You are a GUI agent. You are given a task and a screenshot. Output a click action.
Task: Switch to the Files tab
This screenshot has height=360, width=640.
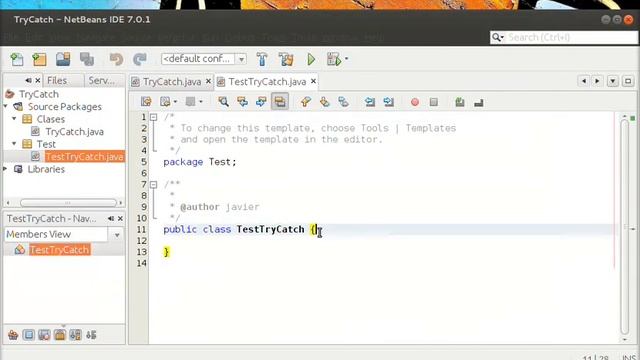[x=57, y=80]
